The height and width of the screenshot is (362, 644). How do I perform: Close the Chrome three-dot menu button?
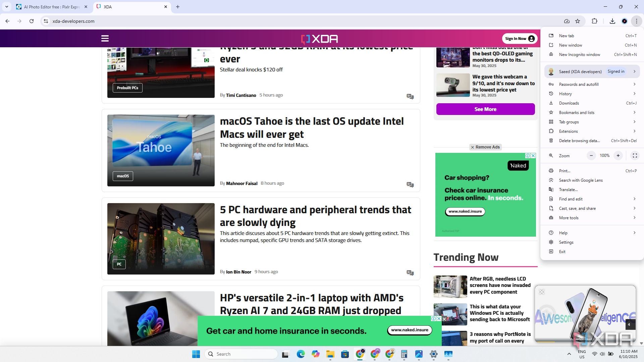click(636, 21)
